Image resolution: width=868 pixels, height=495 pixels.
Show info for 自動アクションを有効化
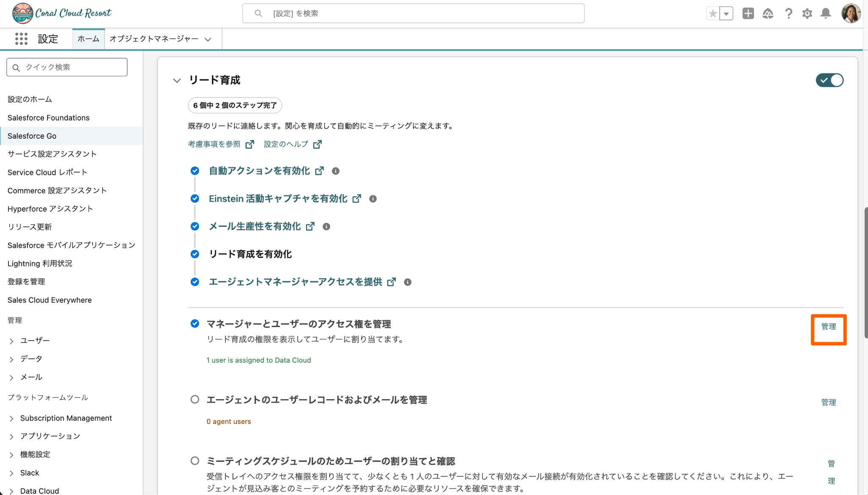(336, 171)
